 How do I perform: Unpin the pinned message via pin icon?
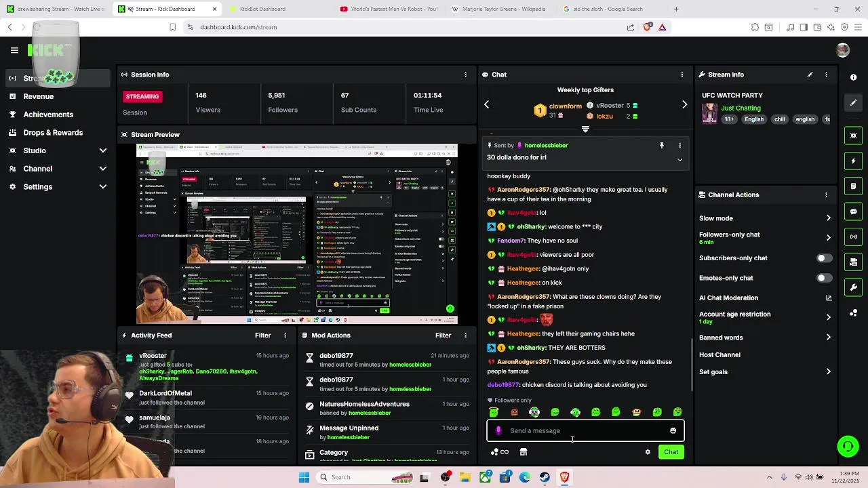point(662,145)
